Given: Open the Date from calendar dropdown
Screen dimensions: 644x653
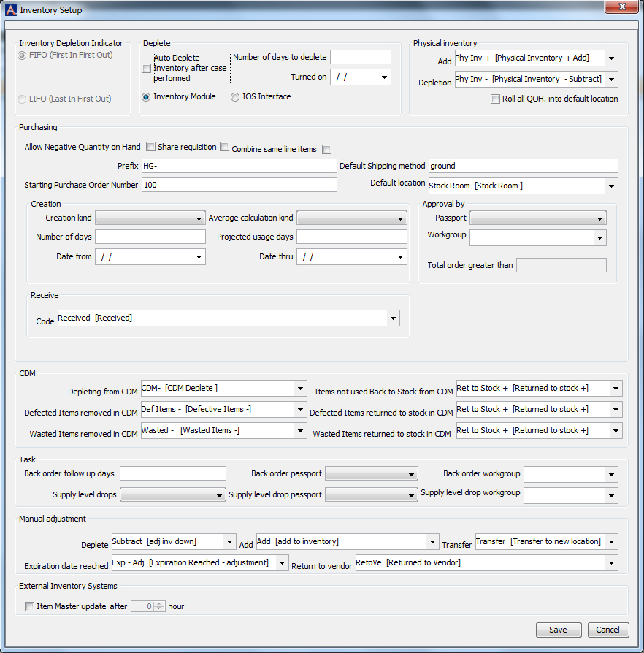Looking at the screenshot, I should (x=200, y=256).
